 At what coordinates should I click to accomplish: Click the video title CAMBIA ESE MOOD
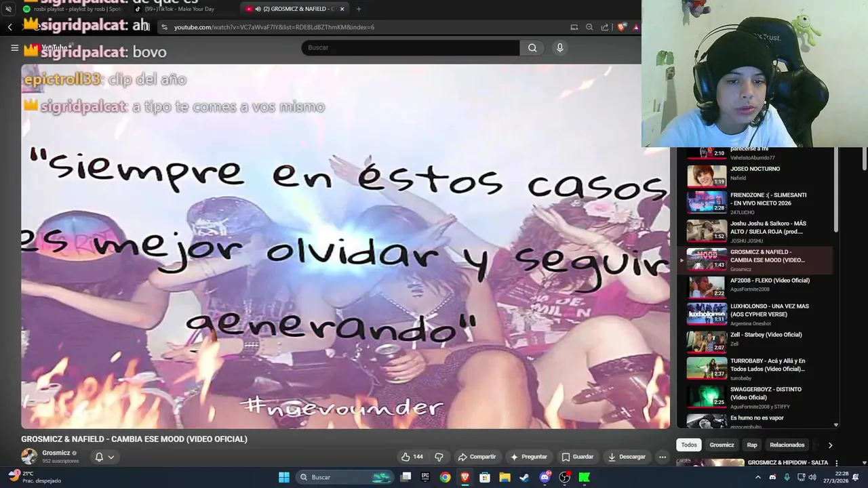point(134,439)
